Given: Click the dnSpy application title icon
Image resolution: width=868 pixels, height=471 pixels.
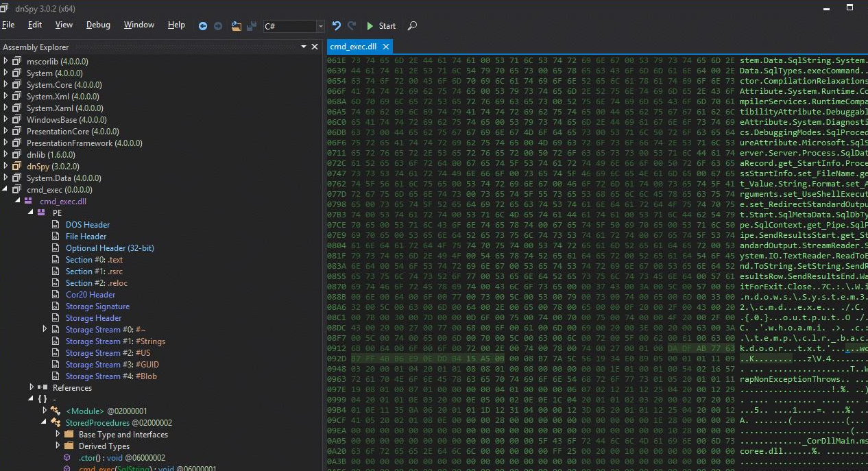Looking at the screenshot, I should tap(5, 8).
